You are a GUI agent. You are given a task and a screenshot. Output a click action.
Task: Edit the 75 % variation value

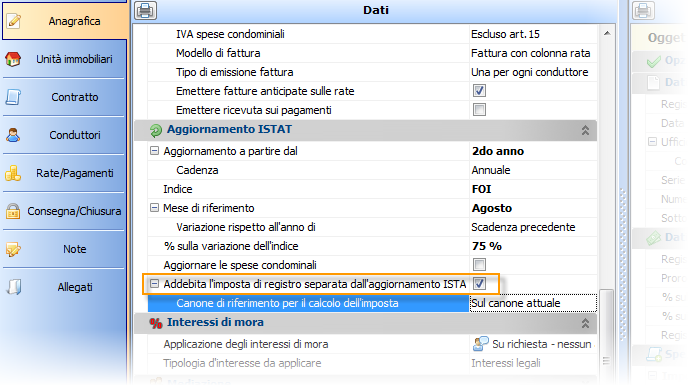pyautogui.click(x=533, y=246)
